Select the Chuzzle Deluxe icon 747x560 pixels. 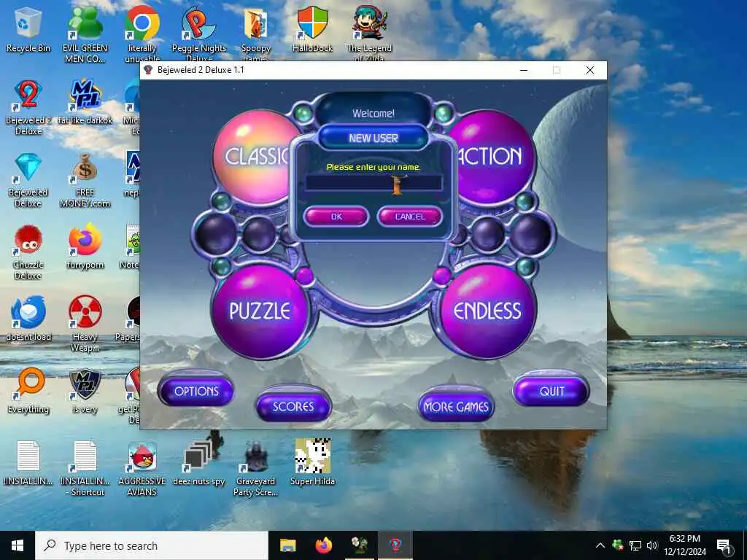[x=28, y=252]
